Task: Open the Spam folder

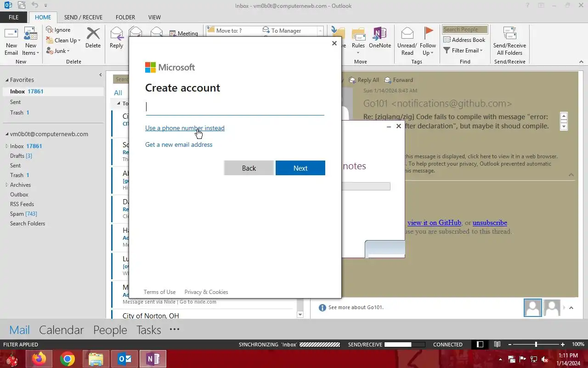Action: (x=23, y=214)
